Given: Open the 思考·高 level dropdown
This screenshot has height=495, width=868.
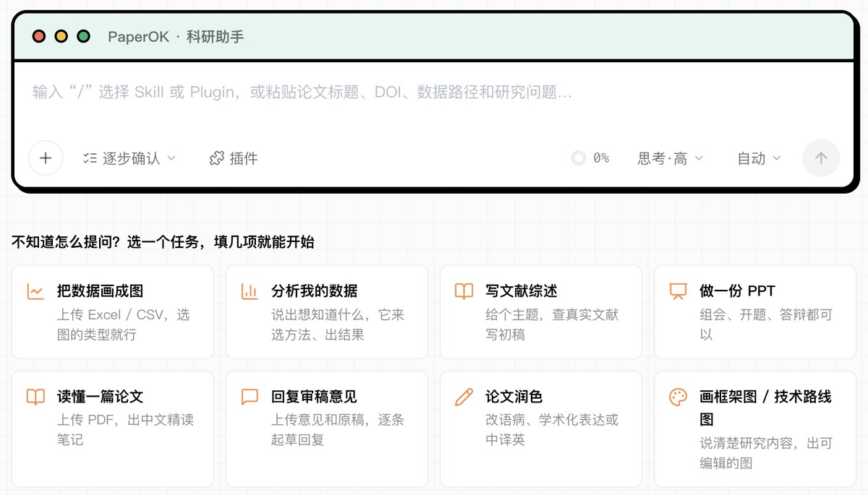Looking at the screenshot, I should pyautogui.click(x=671, y=158).
